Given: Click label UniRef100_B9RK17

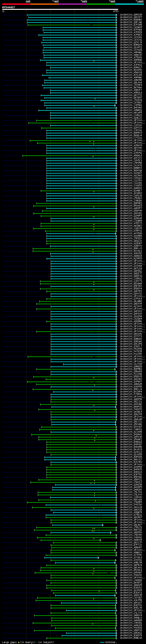Looking at the screenshot, I should [131, 67].
